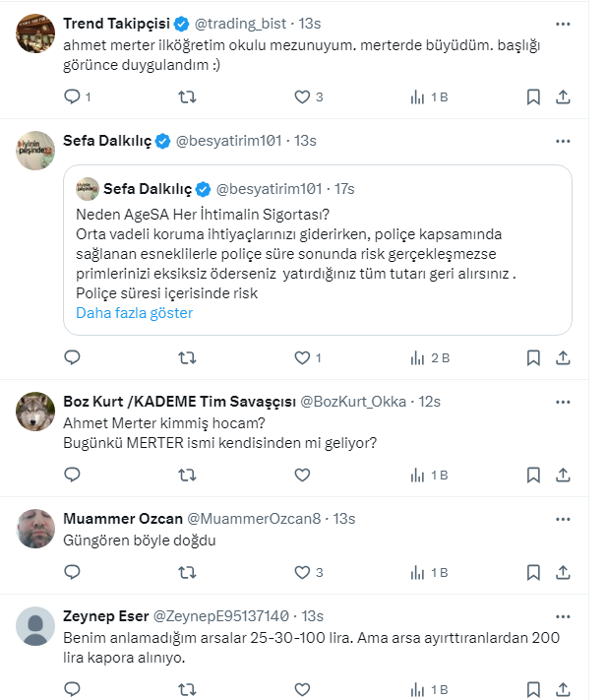Open more options menu on Boz Kurt's tweet

point(562,401)
